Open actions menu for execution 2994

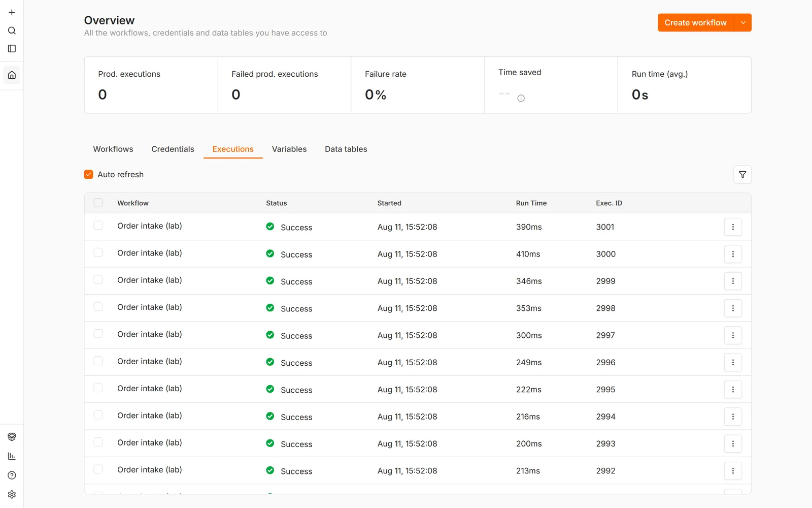pyautogui.click(x=733, y=417)
